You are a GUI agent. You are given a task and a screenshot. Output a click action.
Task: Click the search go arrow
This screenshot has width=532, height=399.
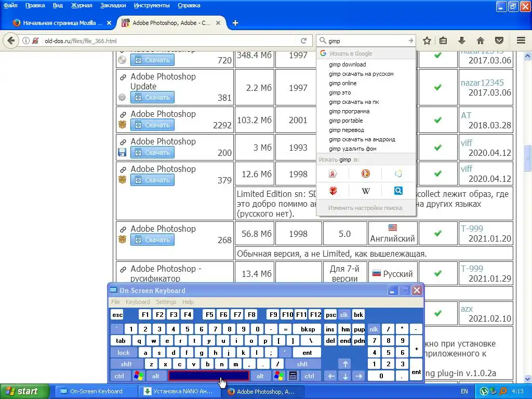click(x=410, y=41)
